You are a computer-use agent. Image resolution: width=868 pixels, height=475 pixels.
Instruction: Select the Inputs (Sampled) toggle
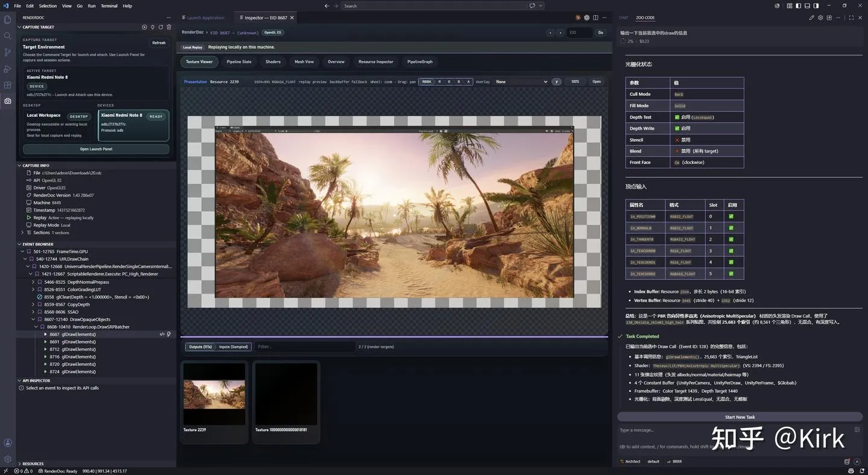coord(233,347)
